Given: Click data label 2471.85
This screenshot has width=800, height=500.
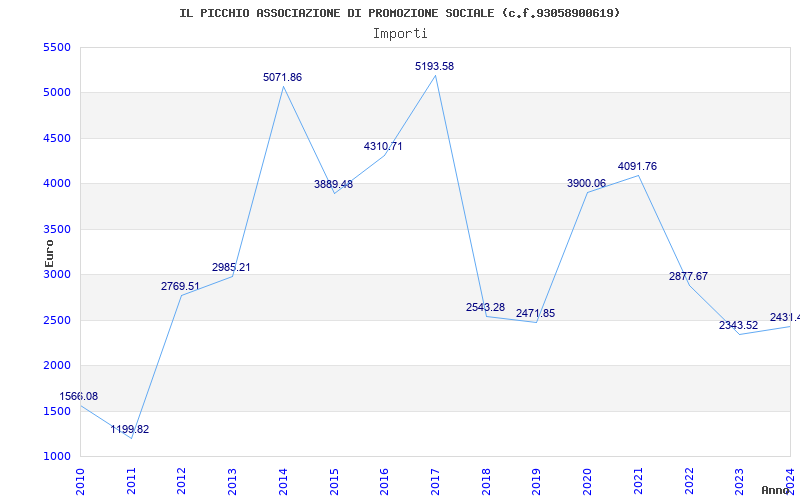Looking at the screenshot, I should [x=535, y=313].
